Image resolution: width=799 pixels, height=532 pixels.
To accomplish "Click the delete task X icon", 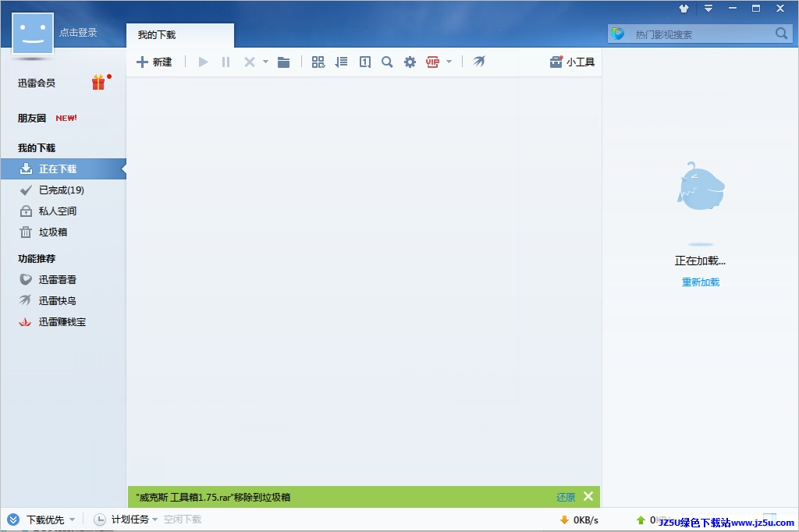I will (x=249, y=62).
